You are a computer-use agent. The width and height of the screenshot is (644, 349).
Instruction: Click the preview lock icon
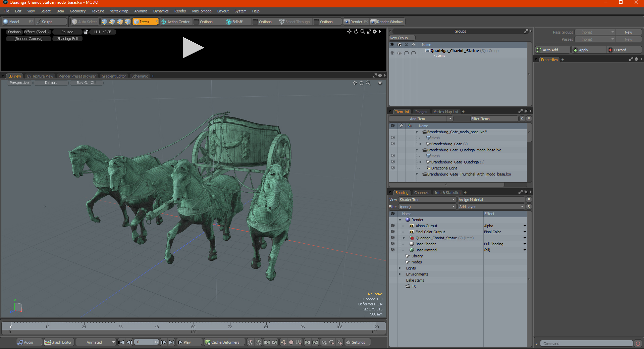[86, 32]
